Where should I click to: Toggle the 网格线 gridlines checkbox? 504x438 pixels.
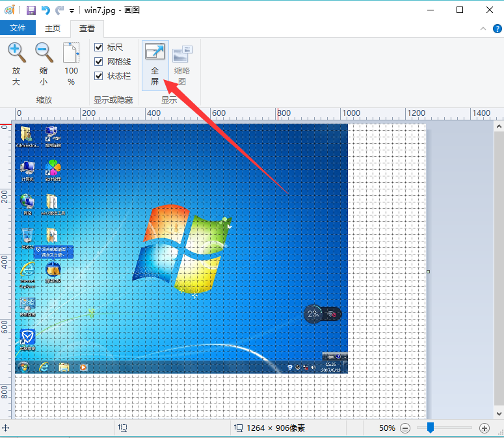coord(99,61)
